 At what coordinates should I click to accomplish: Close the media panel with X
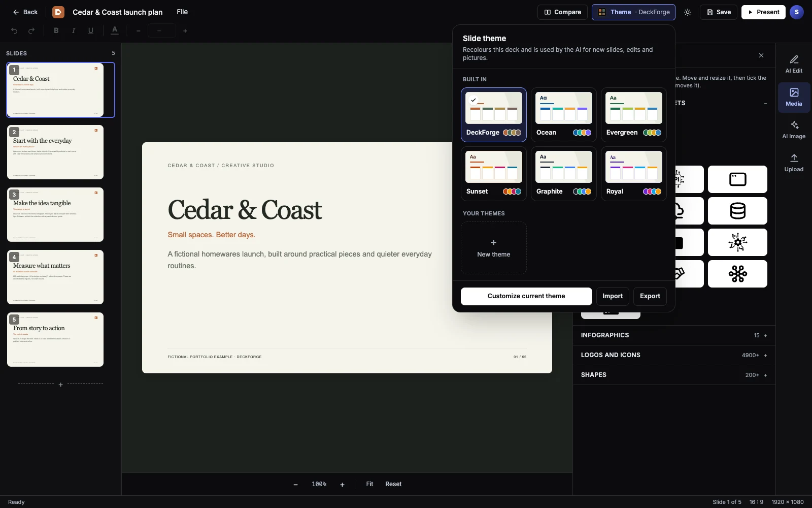761,55
